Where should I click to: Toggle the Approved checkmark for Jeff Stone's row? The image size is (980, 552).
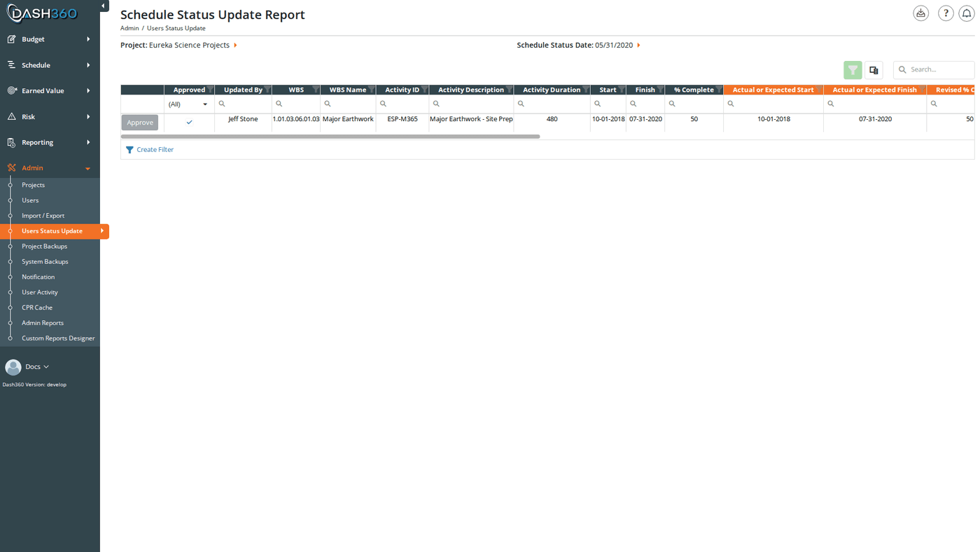coord(189,122)
